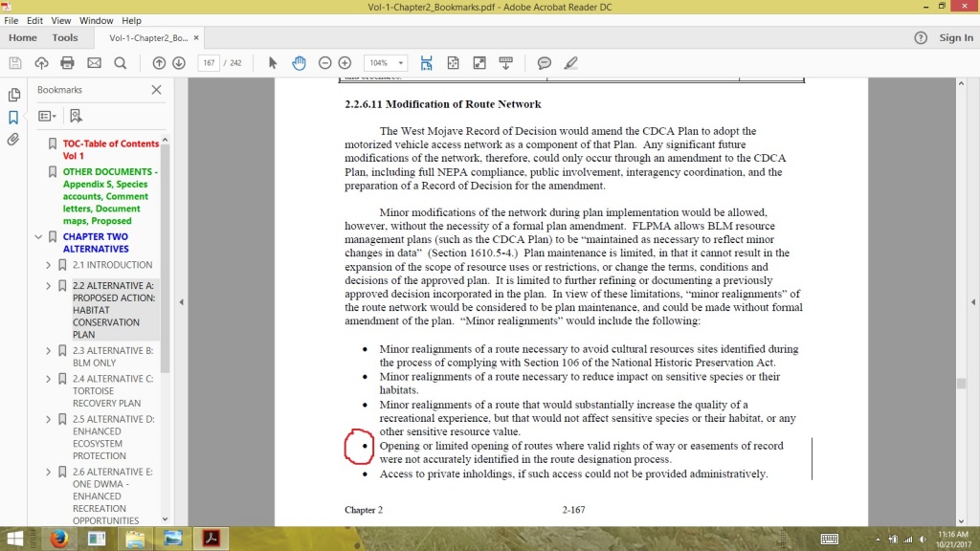The image size is (980, 551).
Task: Open the Find text magnifier icon
Action: pyautogui.click(x=121, y=62)
